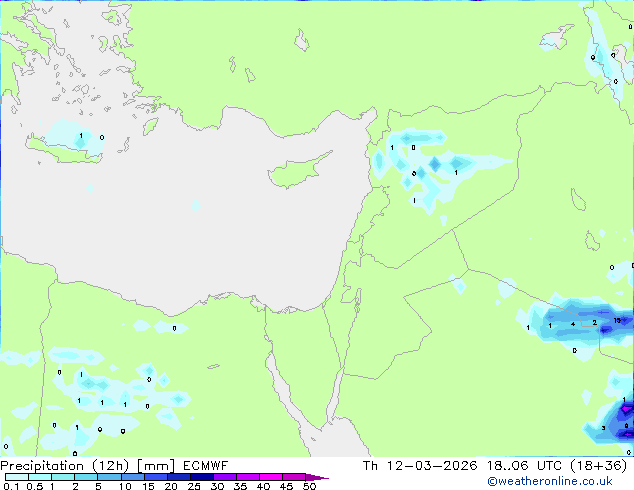Click the 'ECMWF' model label

[205, 466]
